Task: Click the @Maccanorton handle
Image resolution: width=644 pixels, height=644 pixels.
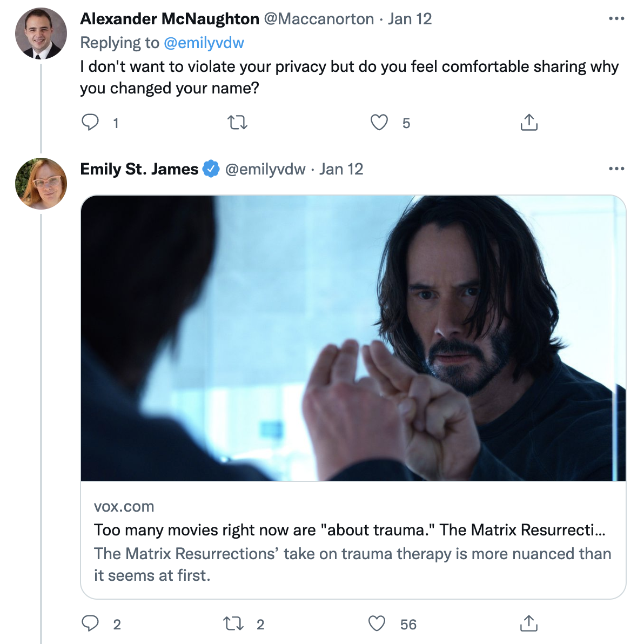Action: coord(319,19)
